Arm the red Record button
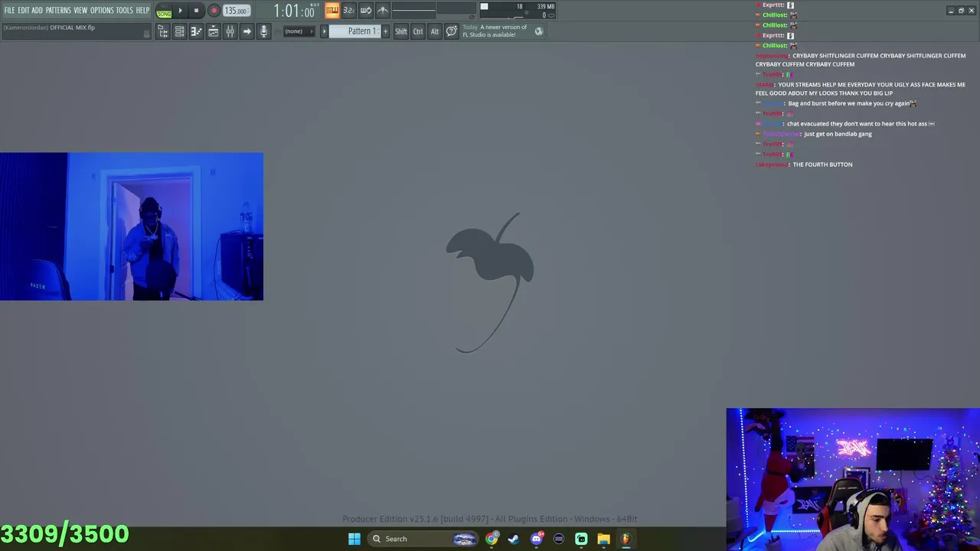980x551 pixels. tap(214, 11)
